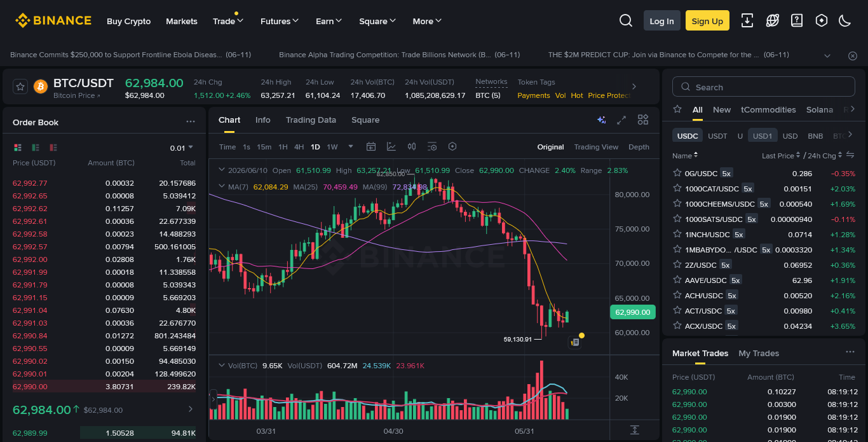
Task: Close the announcement bar
Action: [853, 55]
